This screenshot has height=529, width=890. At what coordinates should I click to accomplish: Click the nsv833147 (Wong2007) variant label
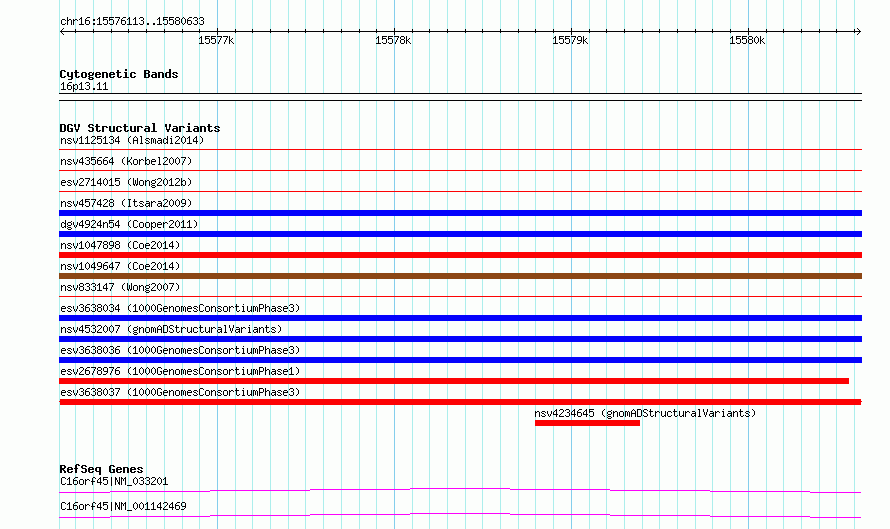(120, 287)
